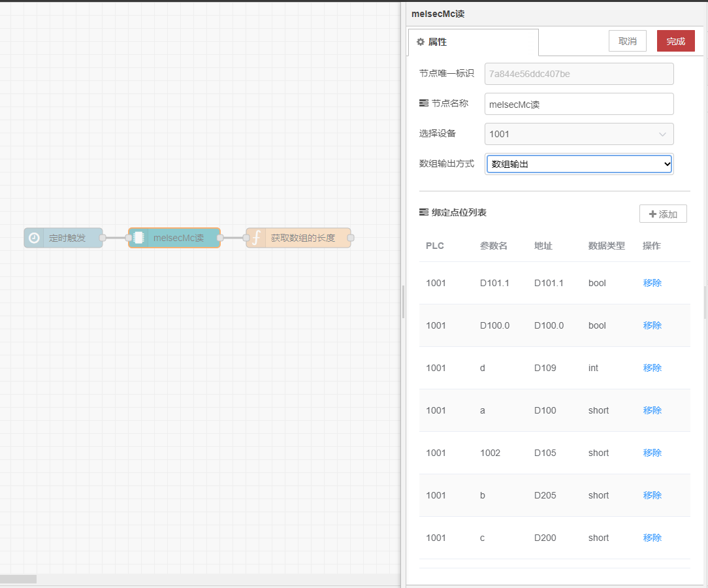Remove the D101.1 bool row

tap(652, 283)
